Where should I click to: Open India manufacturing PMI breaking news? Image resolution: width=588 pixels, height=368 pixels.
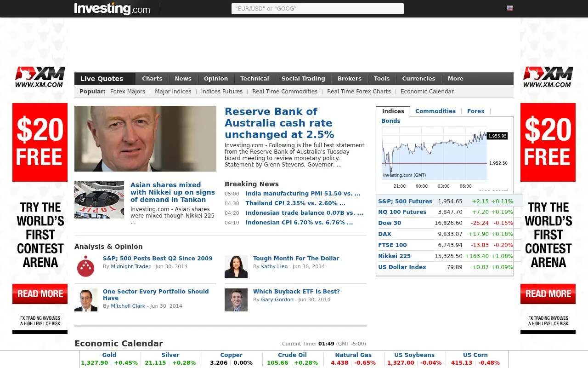[303, 194]
